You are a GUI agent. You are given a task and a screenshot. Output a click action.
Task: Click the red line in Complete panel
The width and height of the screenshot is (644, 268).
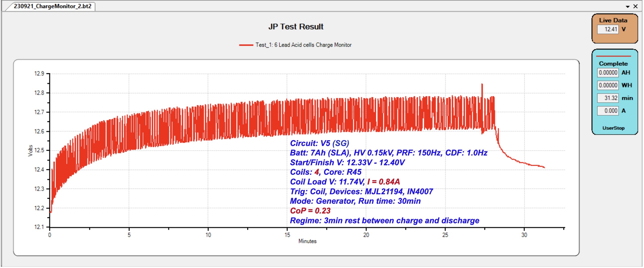click(x=614, y=56)
